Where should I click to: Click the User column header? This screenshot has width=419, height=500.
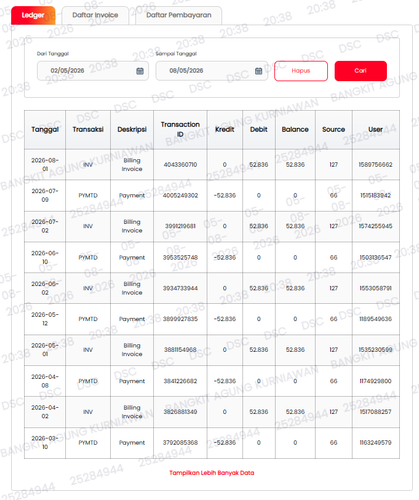point(375,129)
